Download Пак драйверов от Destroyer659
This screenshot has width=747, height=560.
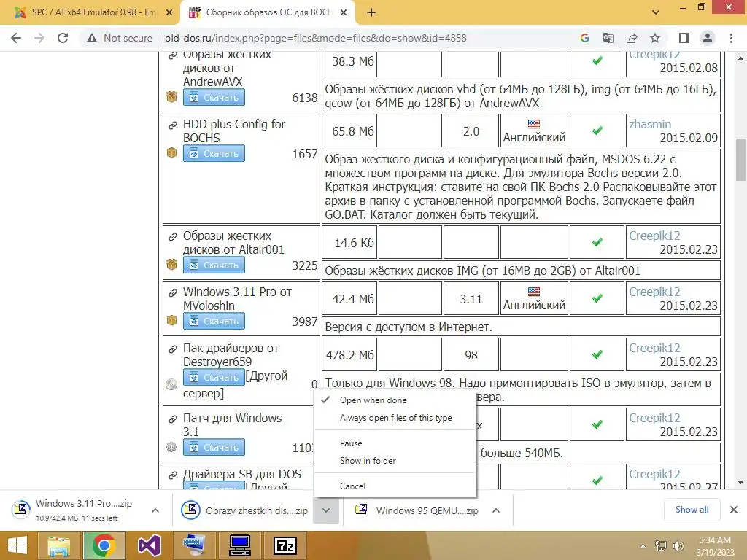(214, 377)
